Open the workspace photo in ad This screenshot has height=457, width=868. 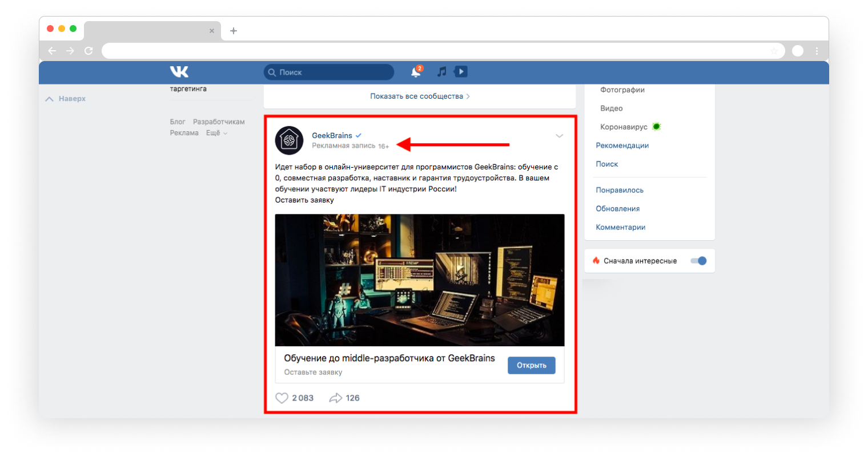(420, 280)
